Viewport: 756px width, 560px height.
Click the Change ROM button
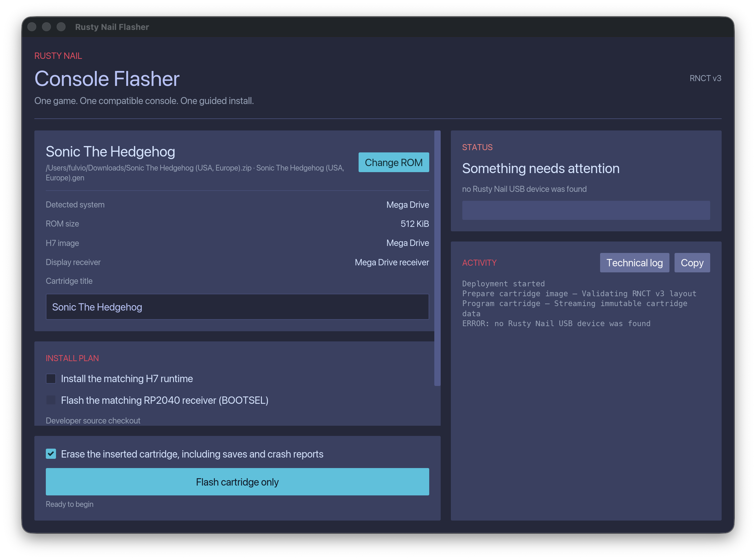tap(393, 162)
